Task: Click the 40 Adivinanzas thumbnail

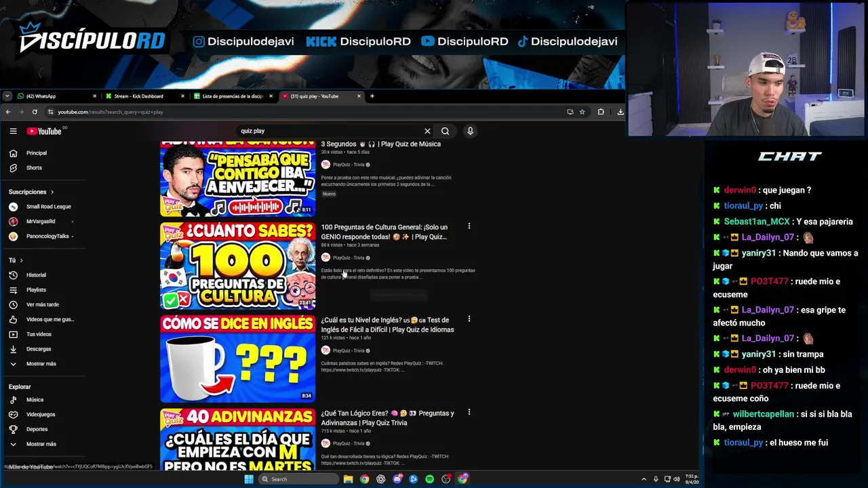Action: 237,439
